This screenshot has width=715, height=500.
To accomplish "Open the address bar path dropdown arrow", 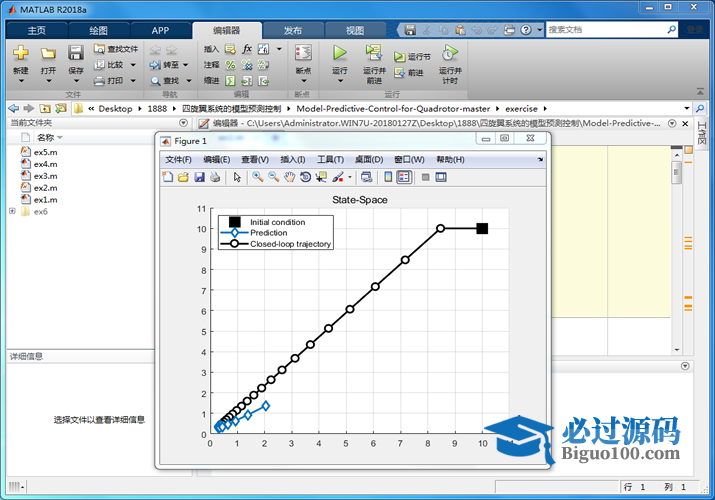I will [687, 108].
